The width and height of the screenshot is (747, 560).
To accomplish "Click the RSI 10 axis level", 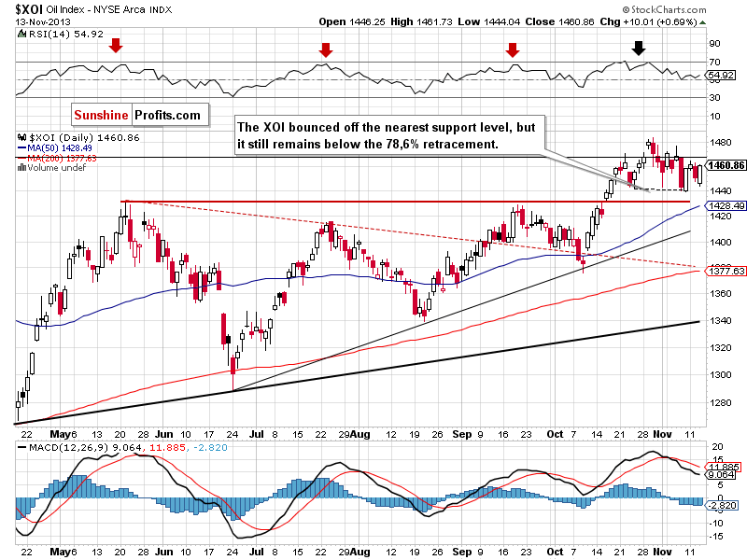I will click(714, 117).
